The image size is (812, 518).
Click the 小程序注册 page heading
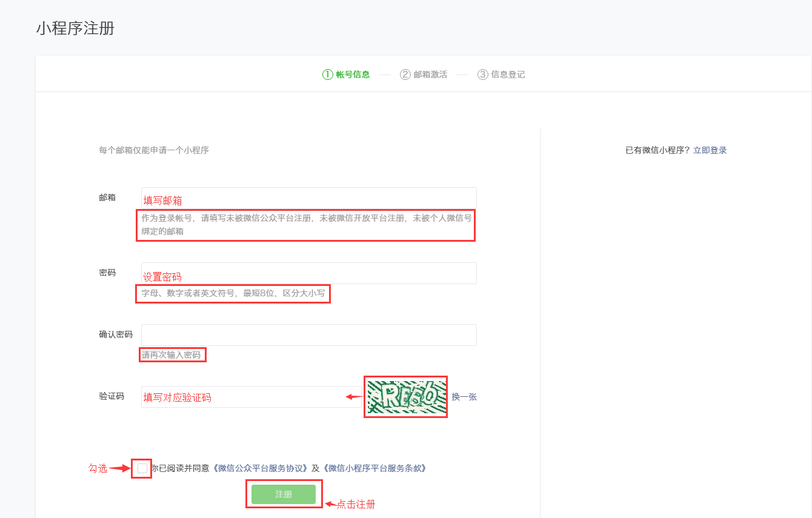pos(75,28)
